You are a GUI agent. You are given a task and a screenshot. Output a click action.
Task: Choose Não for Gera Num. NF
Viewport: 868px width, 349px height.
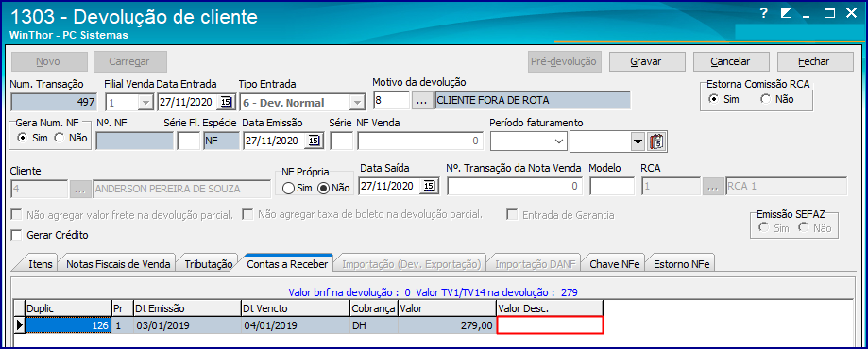60,139
